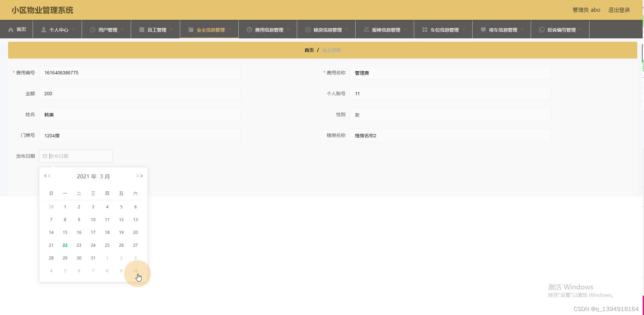Click the bell icon beside 报修信息管理

tap(366, 30)
